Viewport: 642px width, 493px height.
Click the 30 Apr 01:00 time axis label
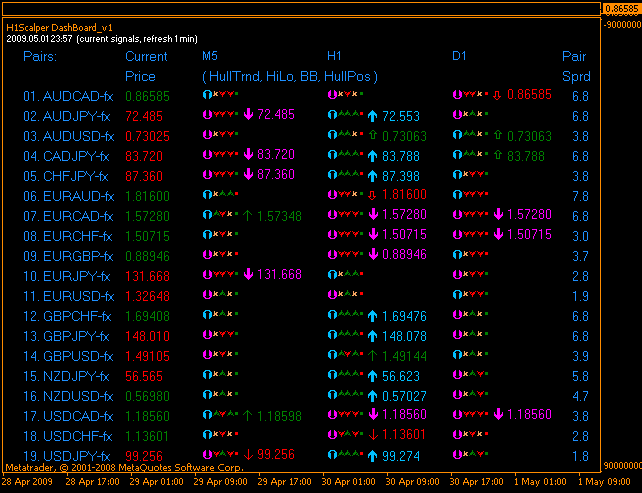point(348,482)
